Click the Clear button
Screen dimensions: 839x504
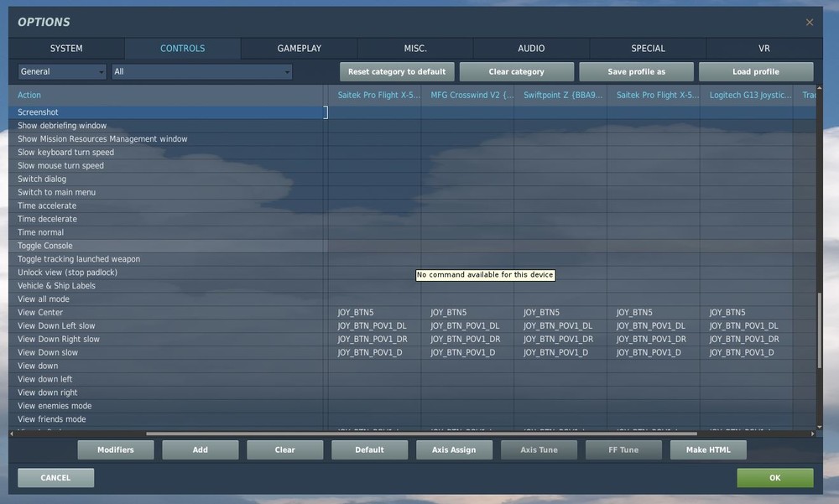pyautogui.click(x=284, y=450)
